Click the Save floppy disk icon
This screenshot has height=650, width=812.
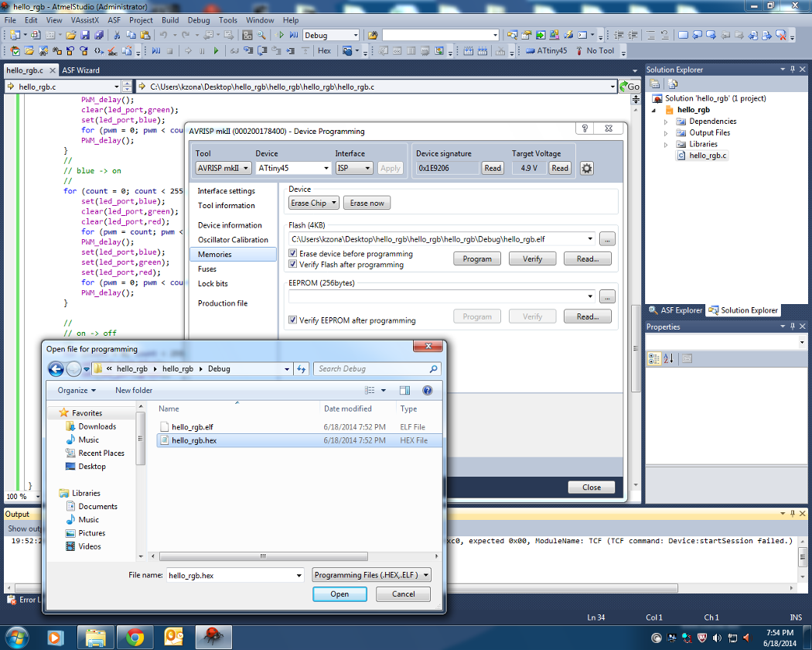click(85, 35)
